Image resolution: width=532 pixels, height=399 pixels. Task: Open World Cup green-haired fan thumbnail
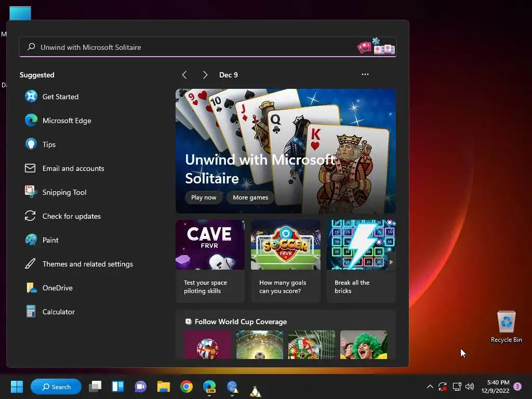point(363,344)
